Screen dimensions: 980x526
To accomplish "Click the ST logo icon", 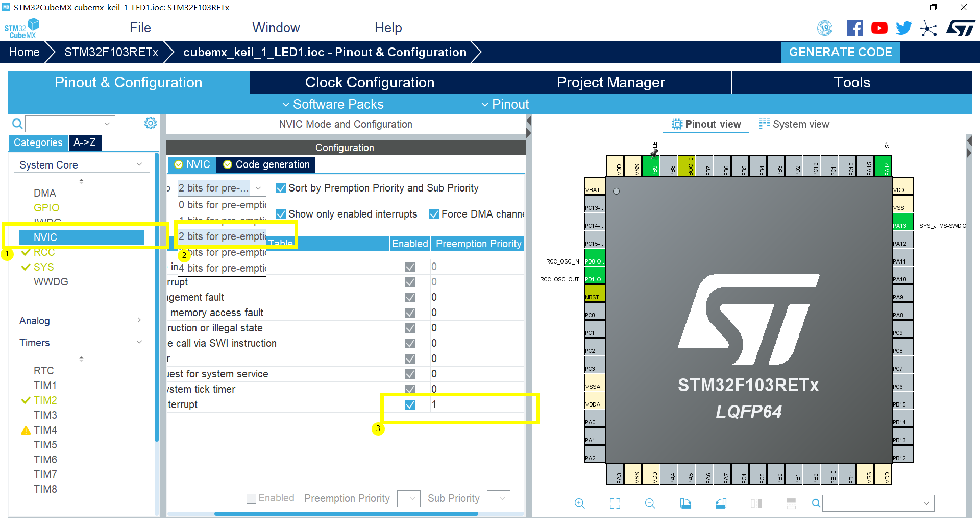I will click(x=961, y=28).
